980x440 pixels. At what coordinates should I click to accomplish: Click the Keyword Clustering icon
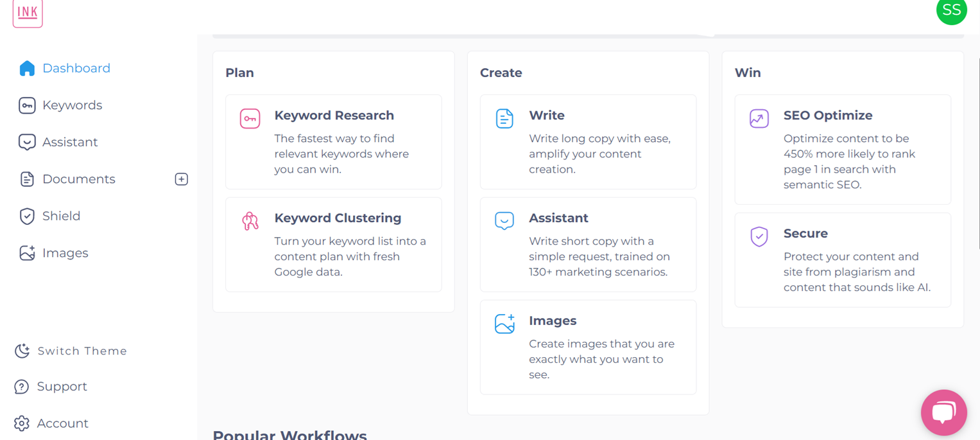pos(250,221)
